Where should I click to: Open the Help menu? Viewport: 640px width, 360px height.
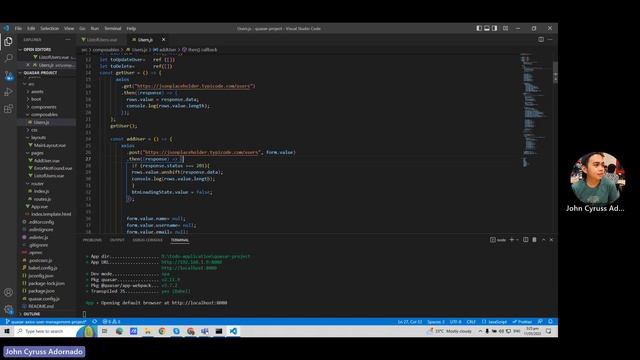131,29
